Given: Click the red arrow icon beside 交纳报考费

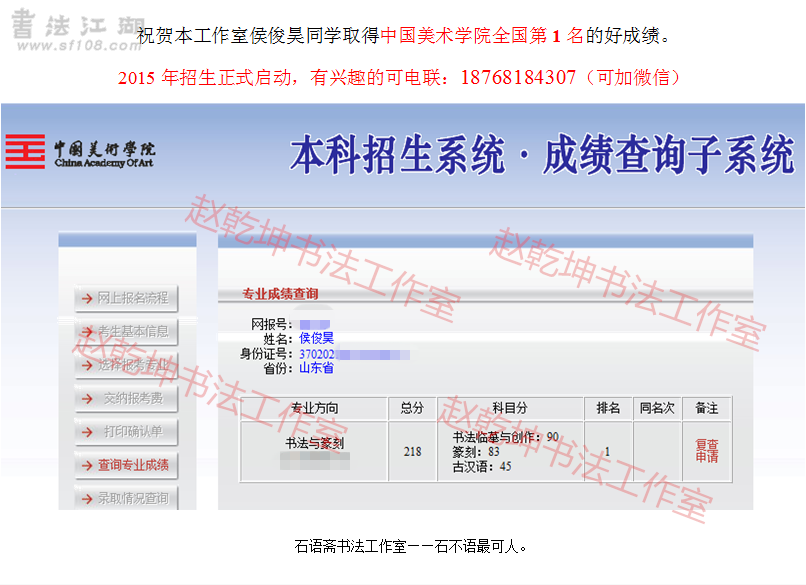Looking at the screenshot, I should point(87,398).
